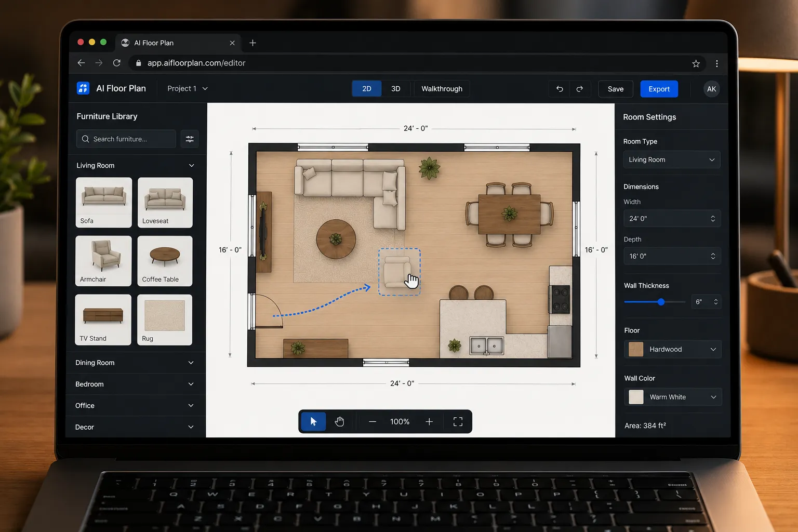Select the Sofa furniture thumbnail

click(104, 203)
